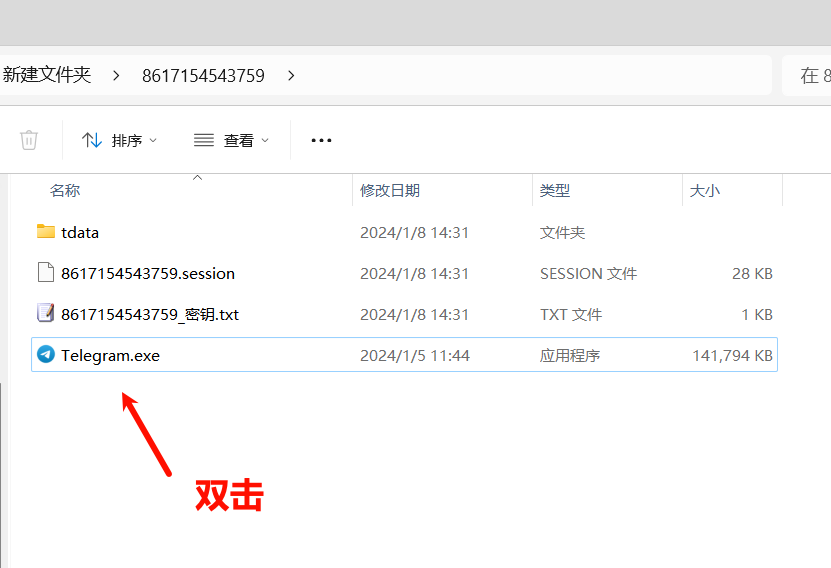
Task: Select the tdata folder icon
Action: click(x=45, y=232)
